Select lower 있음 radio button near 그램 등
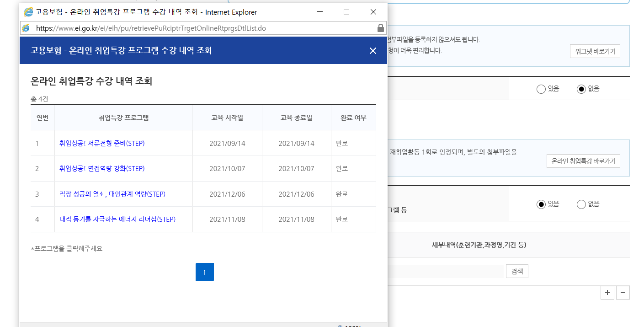Screen dimensions: 644x327 541,204
